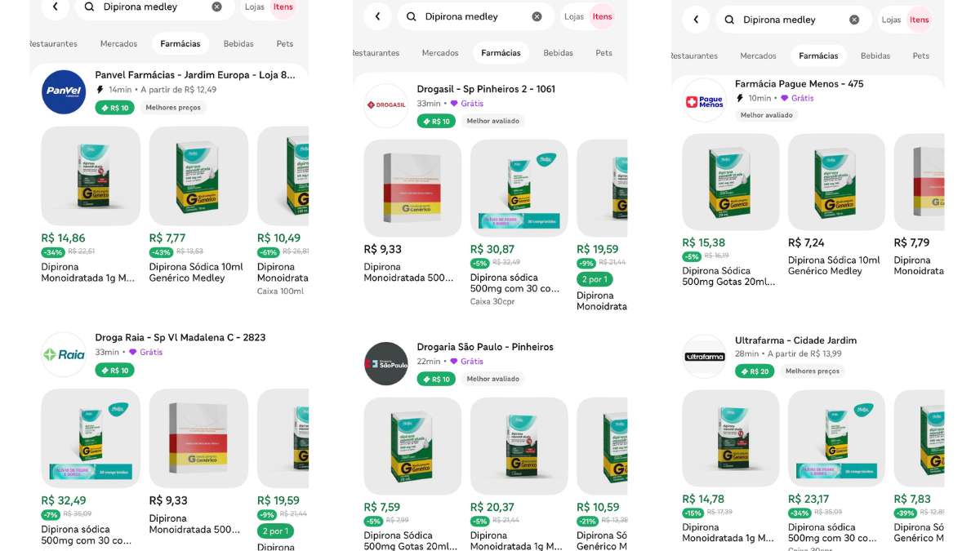Screen dimensions: 980x551
Task: Open Ultrafarma - Cidade Jardim store name
Action: click(795, 340)
